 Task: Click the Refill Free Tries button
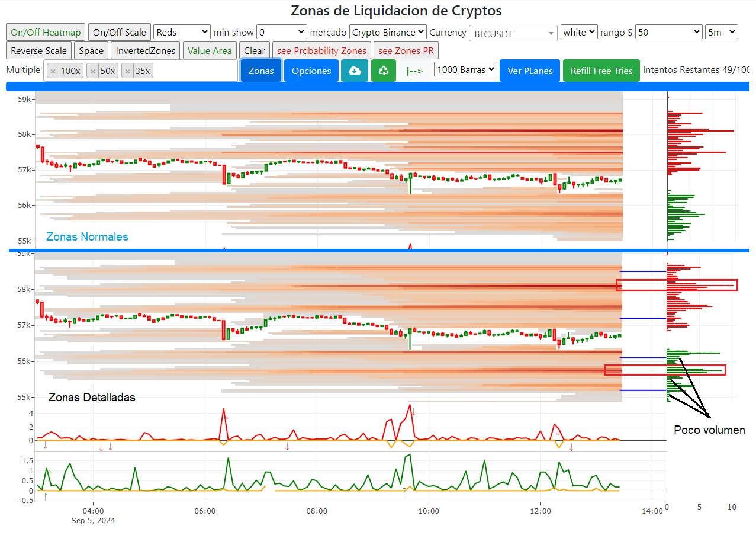(601, 71)
